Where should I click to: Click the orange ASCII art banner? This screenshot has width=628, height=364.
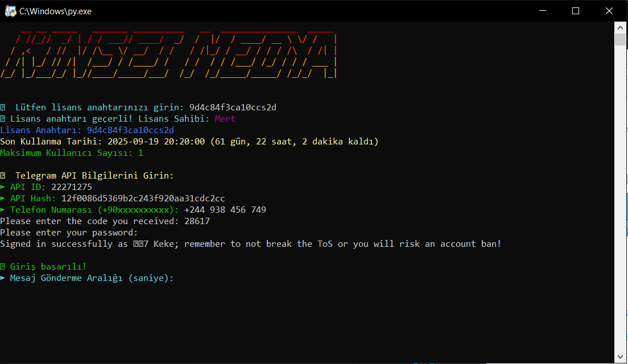[170, 55]
